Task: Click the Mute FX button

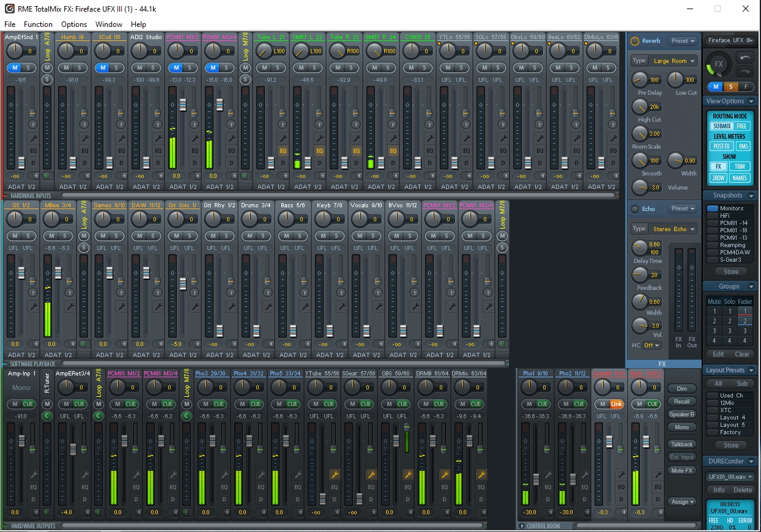Action: [682, 470]
